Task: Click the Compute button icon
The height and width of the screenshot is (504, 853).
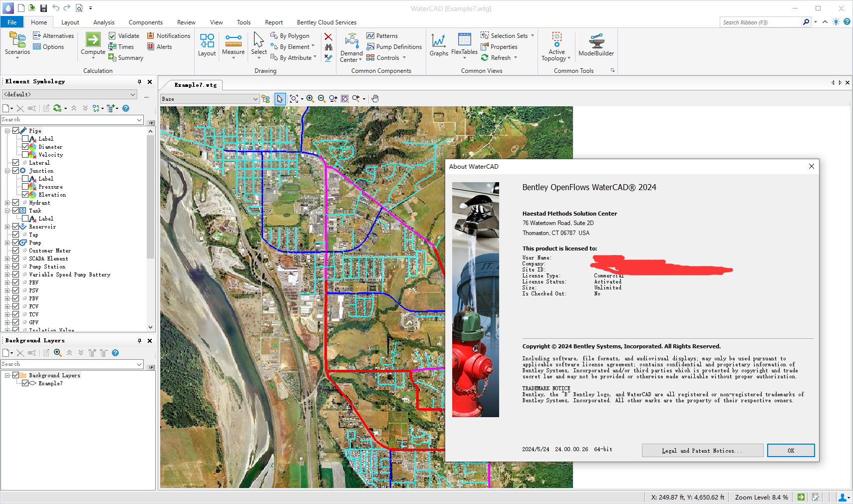Action: [x=93, y=39]
